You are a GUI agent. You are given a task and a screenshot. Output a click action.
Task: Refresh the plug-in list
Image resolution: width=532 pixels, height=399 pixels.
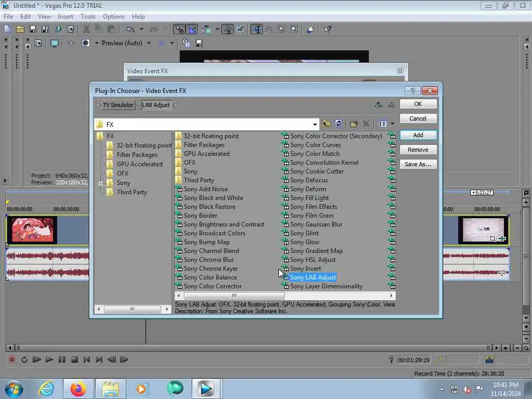click(338, 124)
